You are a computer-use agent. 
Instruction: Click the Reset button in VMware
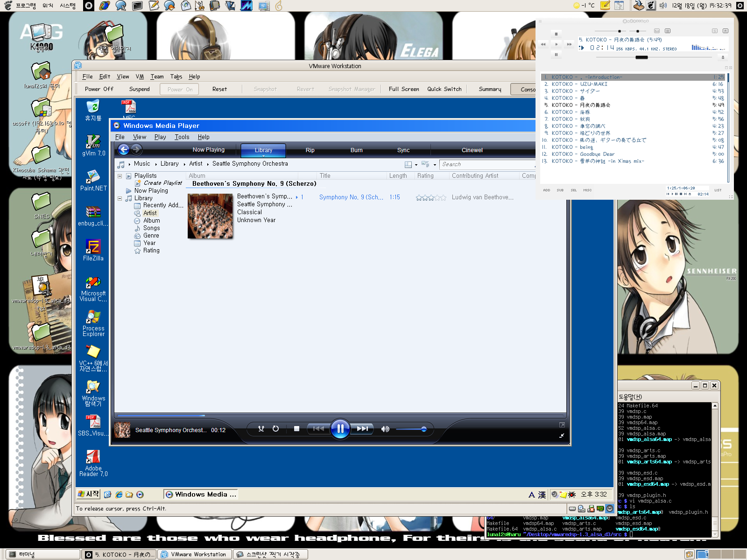pos(219,89)
